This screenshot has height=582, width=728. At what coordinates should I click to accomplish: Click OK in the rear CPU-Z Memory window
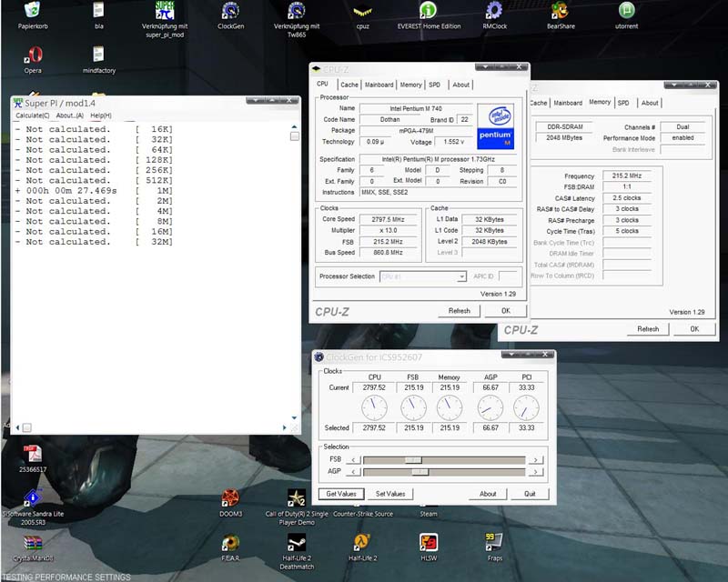[694, 329]
